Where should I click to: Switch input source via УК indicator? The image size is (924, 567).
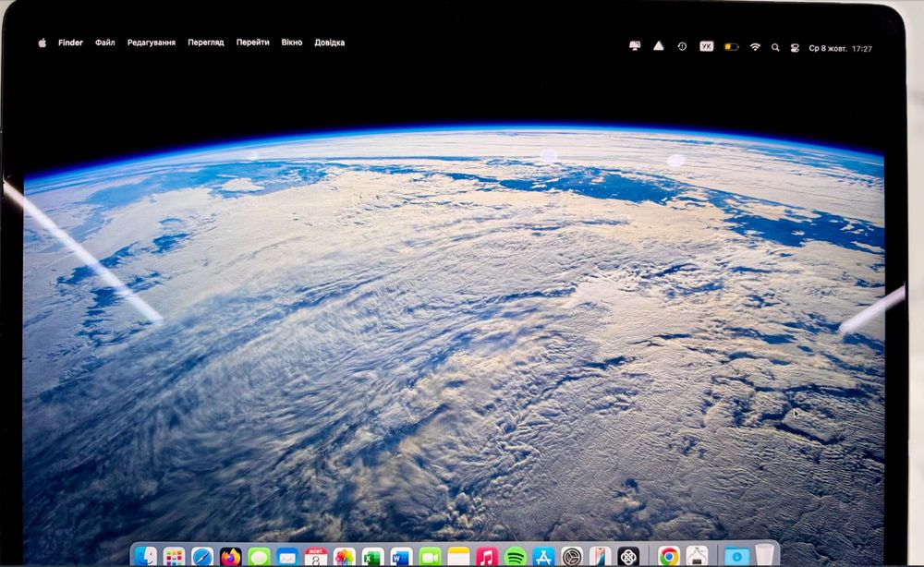707,46
